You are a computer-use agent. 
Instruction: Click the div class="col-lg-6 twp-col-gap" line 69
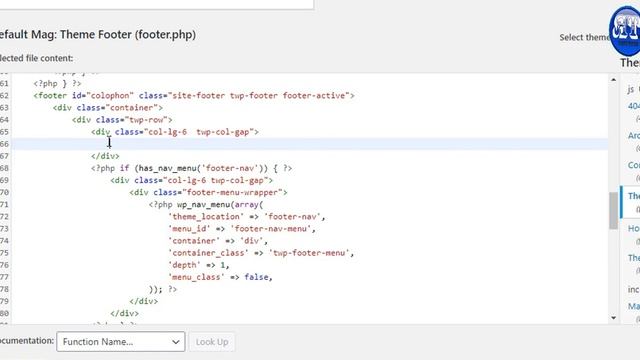click(191, 180)
